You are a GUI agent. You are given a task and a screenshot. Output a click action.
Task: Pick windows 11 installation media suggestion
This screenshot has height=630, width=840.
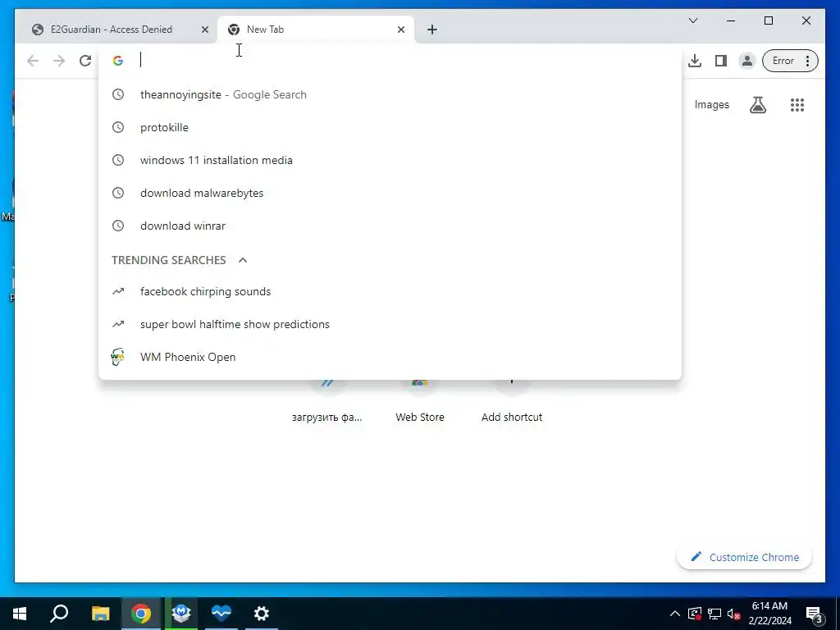(x=390, y=160)
